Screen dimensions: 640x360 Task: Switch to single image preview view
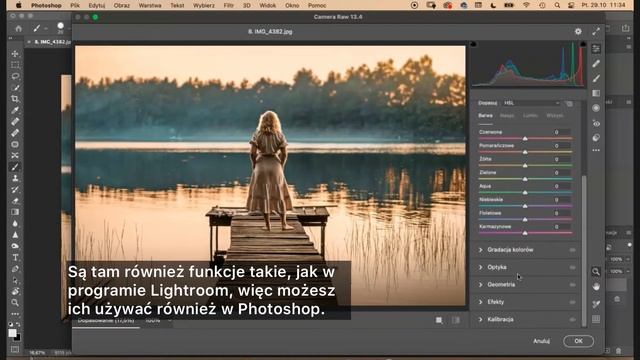click(439, 320)
